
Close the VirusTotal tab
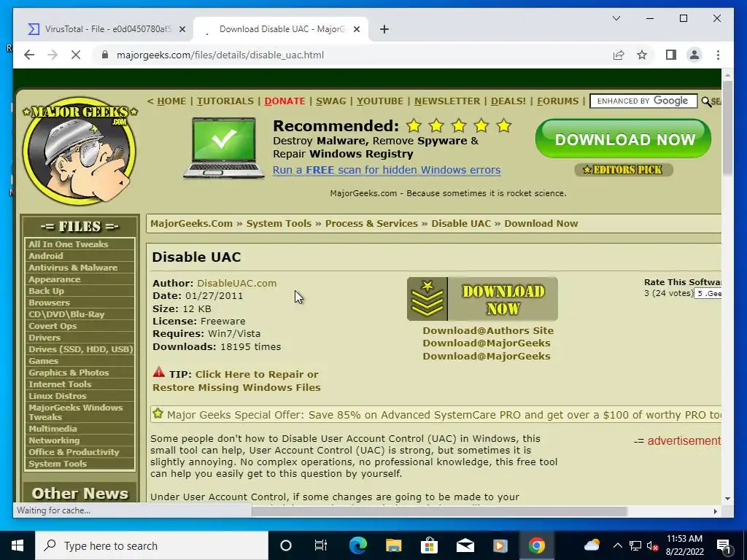point(182,29)
